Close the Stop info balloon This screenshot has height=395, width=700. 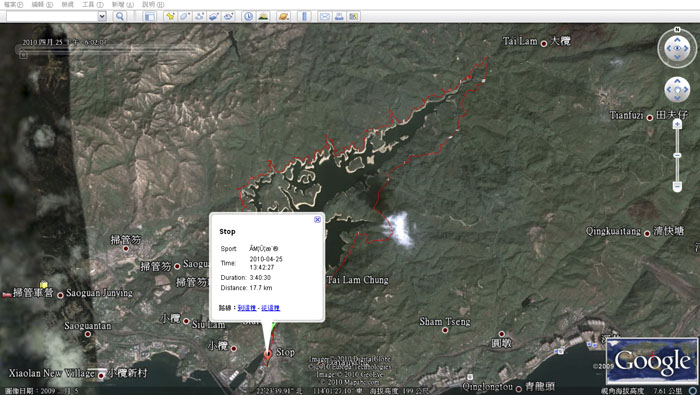click(317, 219)
